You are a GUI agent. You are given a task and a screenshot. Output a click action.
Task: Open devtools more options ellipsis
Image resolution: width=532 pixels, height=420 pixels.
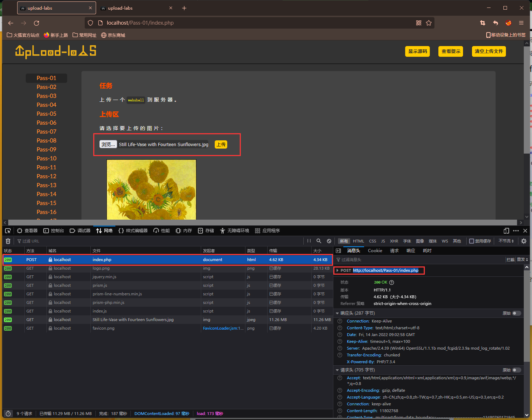point(516,231)
